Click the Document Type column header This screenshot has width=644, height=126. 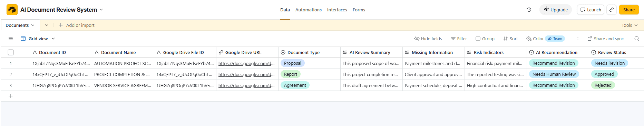coord(310,52)
